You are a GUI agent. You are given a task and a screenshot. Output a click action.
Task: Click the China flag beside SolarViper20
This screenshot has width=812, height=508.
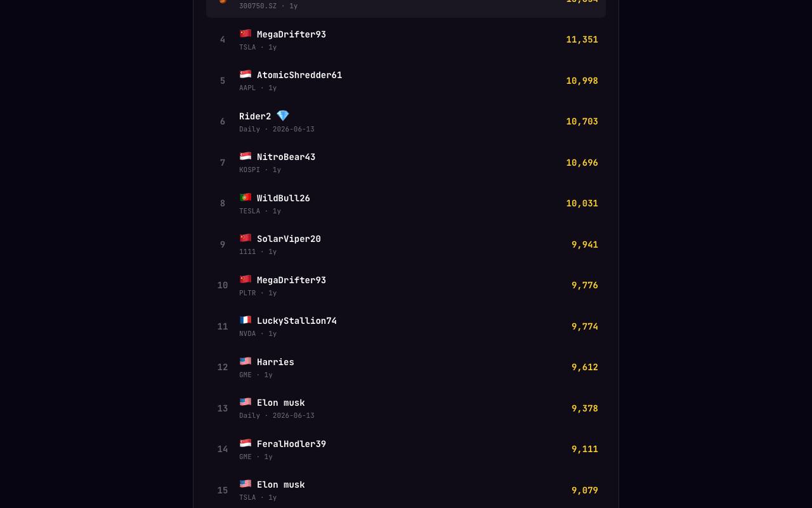click(246, 238)
